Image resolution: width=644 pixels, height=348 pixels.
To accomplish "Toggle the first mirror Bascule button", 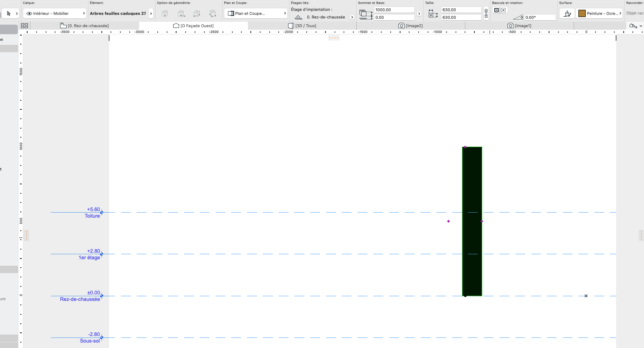I will coord(496,10).
